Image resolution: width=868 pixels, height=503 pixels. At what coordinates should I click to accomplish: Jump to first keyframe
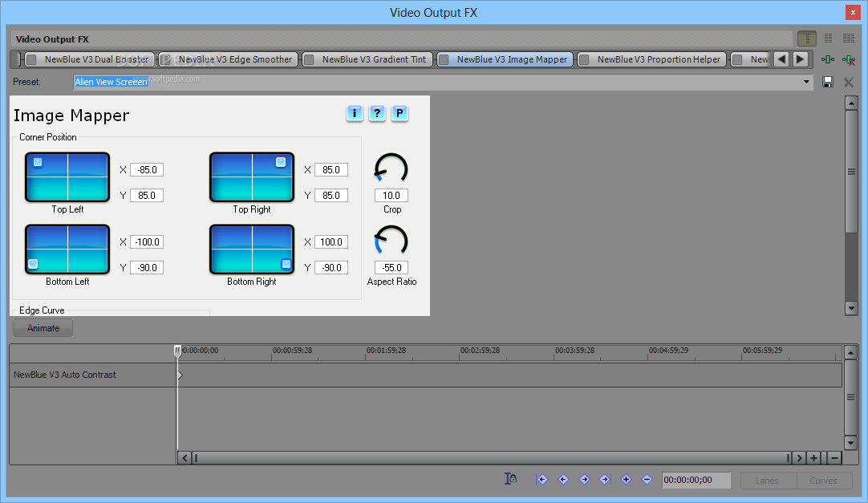pyautogui.click(x=542, y=479)
